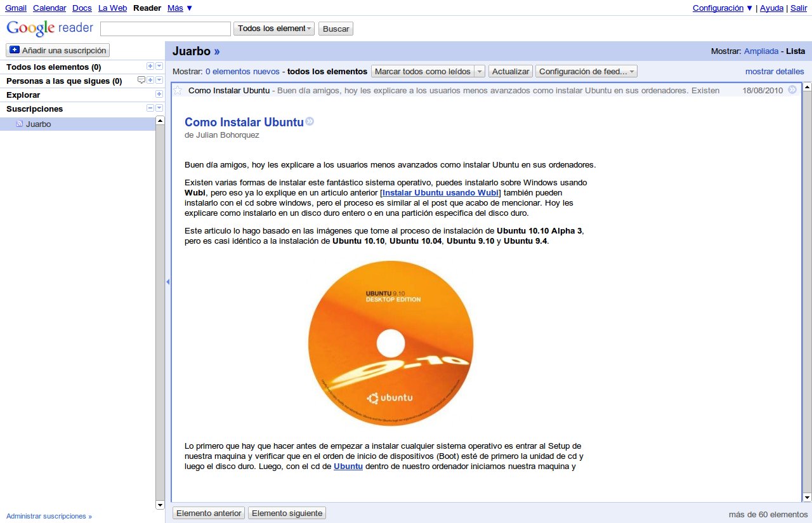Click Salir to sign out
The image size is (812, 523).
coord(798,8)
